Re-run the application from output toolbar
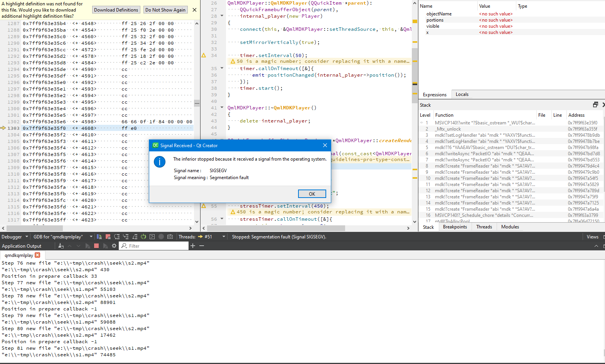 tap(88, 246)
